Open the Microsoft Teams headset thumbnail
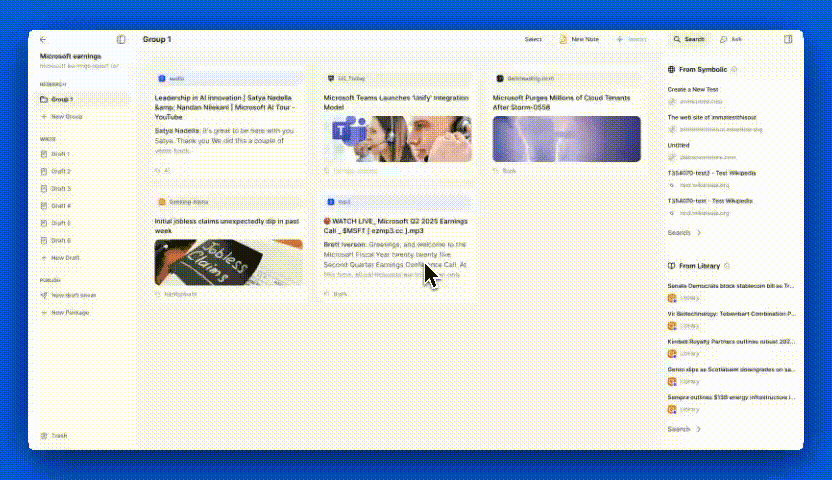The height and width of the screenshot is (480, 832). click(397, 139)
